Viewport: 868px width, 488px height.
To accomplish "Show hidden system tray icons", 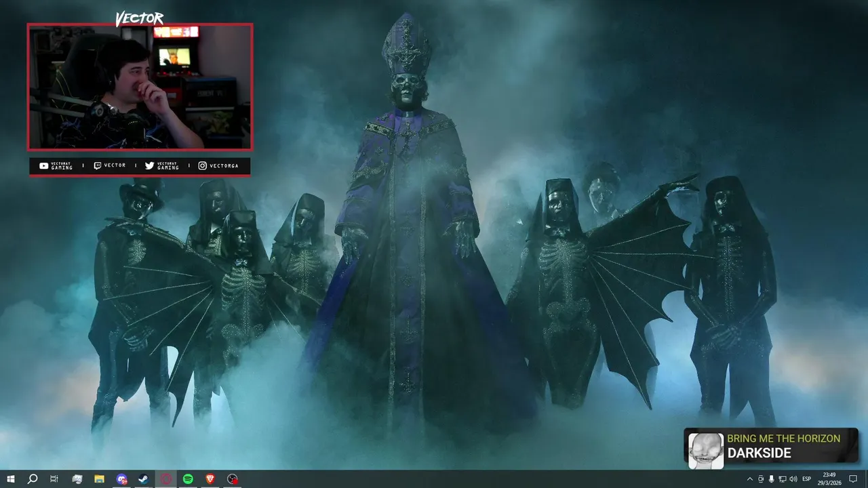I will [749, 479].
